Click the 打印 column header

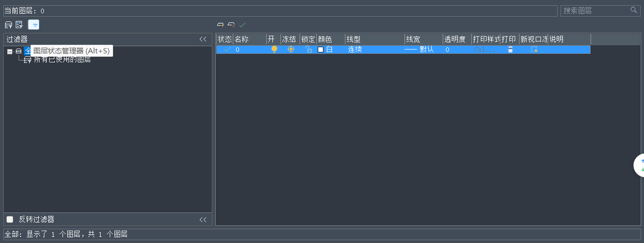[x=510, y=39]
